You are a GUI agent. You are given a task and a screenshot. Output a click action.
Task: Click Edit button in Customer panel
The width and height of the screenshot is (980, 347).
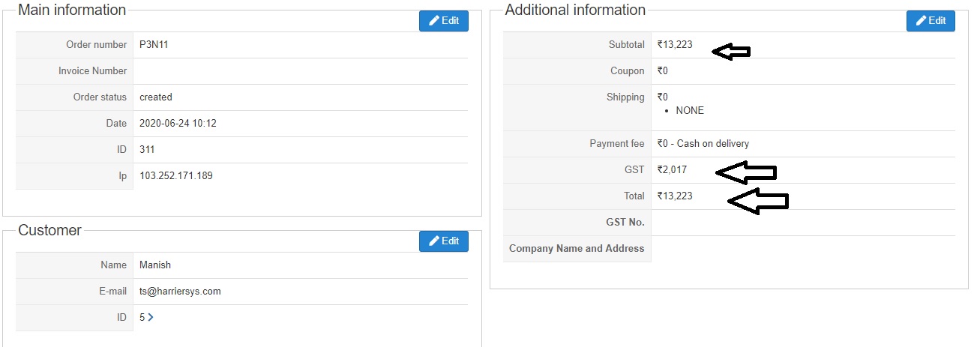(443, 241)
